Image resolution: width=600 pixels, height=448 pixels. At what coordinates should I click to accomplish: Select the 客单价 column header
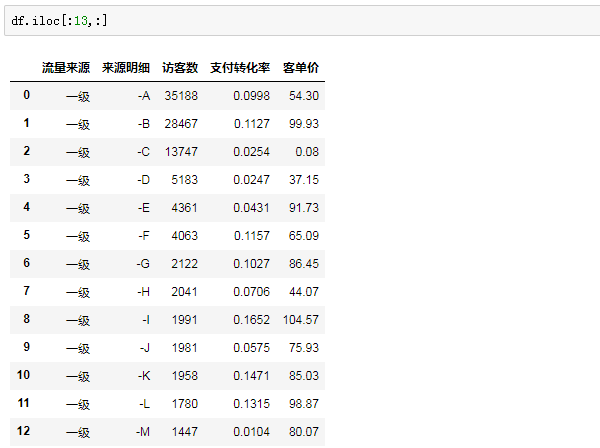point(301,68)
